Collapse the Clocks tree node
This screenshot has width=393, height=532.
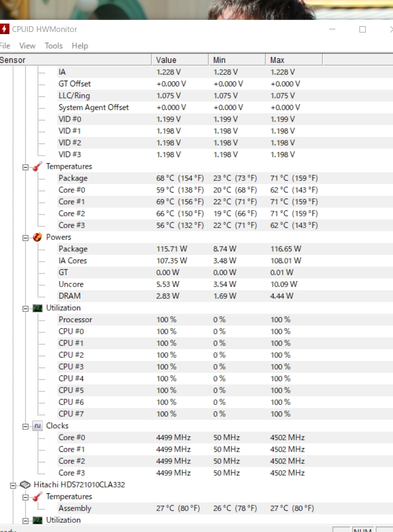tap(25, 426)
